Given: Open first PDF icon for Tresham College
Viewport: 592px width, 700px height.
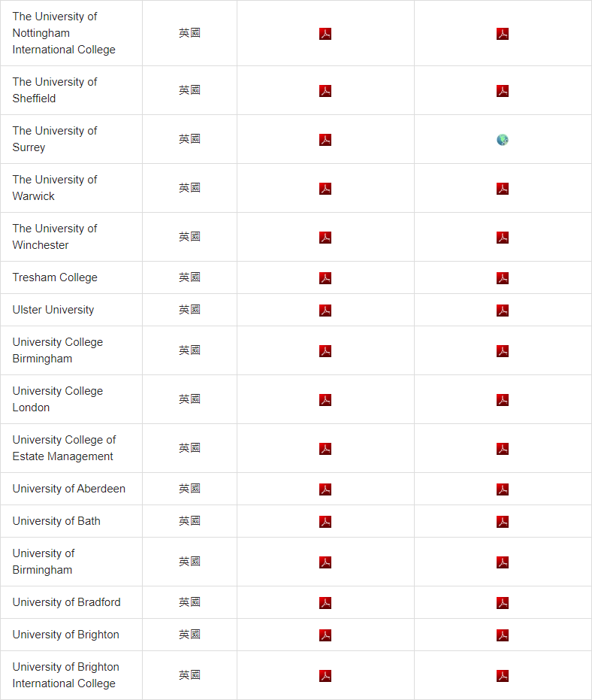Looking at the screenshot, I should [x=325, y=278].
